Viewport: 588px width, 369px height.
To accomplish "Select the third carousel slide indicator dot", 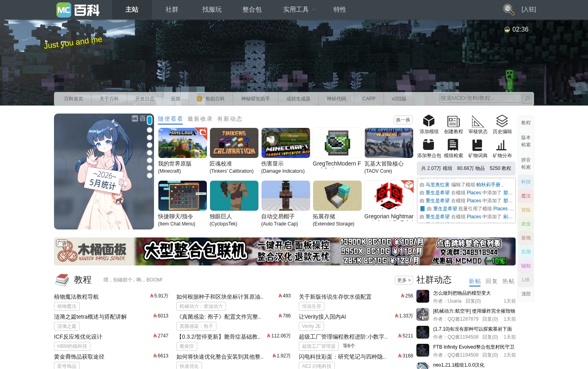I will click(150, 138).
